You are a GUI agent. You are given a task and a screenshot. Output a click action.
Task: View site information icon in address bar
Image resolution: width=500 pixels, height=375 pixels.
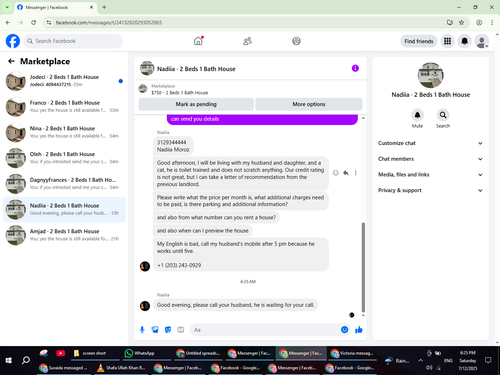pos(49,22)
